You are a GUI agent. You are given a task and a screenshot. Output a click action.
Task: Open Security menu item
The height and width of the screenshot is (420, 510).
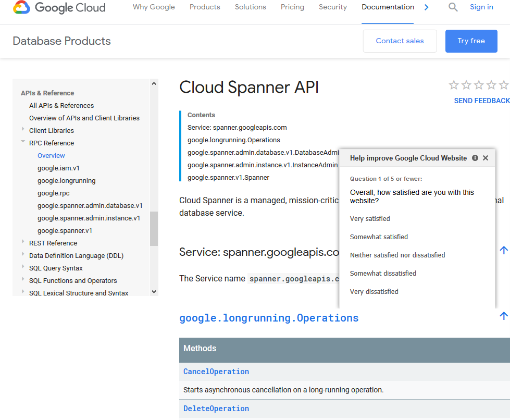[x=333, y=7]
